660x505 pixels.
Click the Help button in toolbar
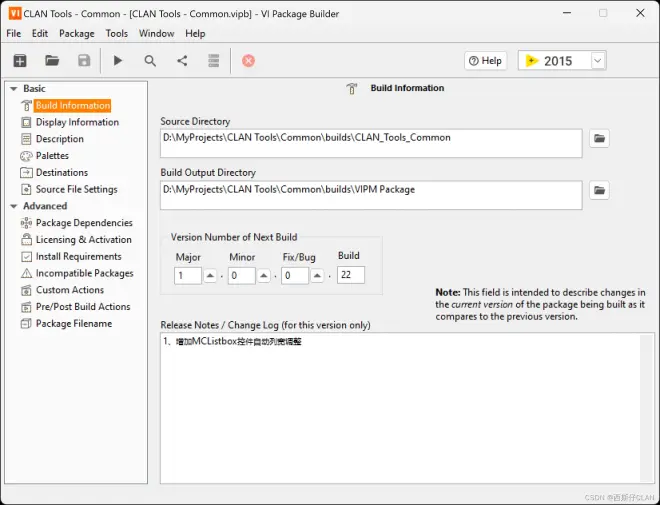(x=485, y=61)
